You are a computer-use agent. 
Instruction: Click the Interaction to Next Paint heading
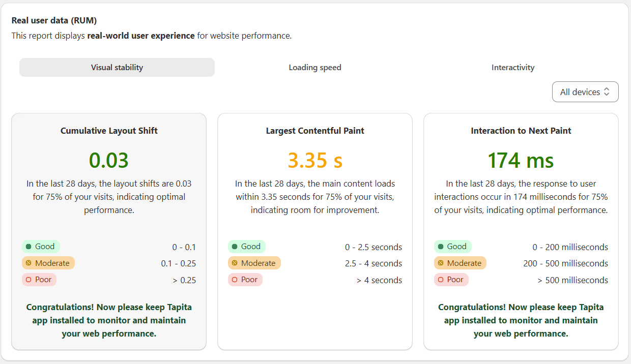tap(521, 131)
